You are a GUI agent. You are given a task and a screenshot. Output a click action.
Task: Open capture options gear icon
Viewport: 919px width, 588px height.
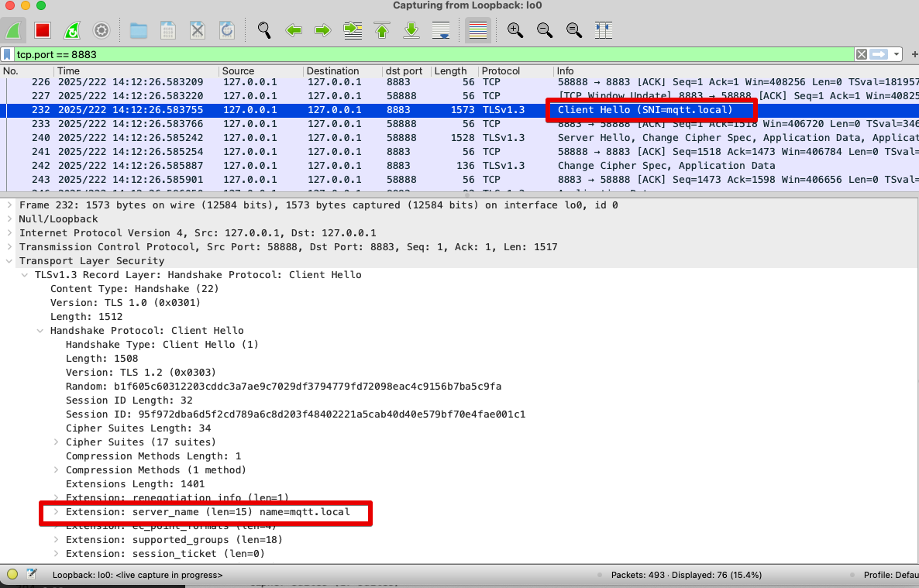coord(102,30)
